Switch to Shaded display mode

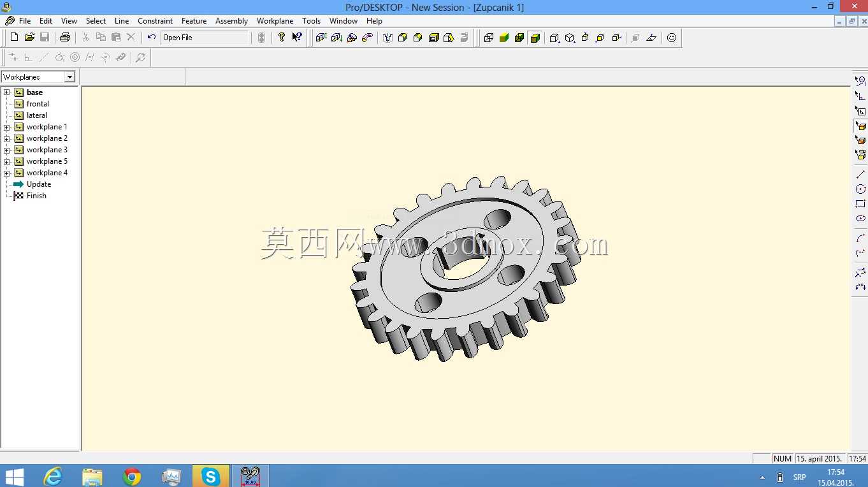[504, 38]
